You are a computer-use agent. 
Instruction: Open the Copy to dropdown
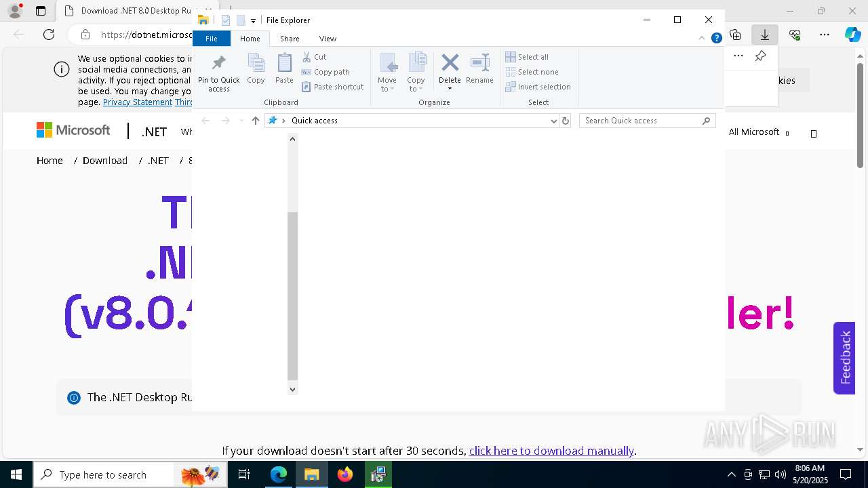pos(416,73)
